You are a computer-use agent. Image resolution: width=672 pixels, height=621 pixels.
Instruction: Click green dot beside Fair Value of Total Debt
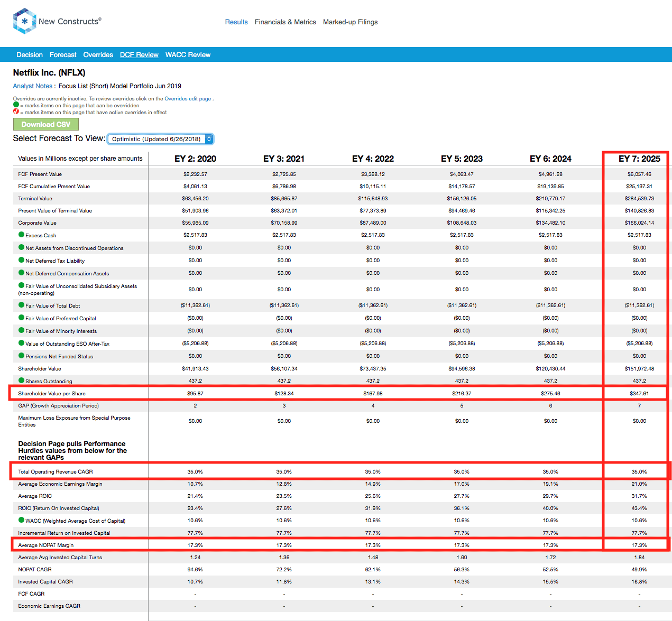(22, 305)
